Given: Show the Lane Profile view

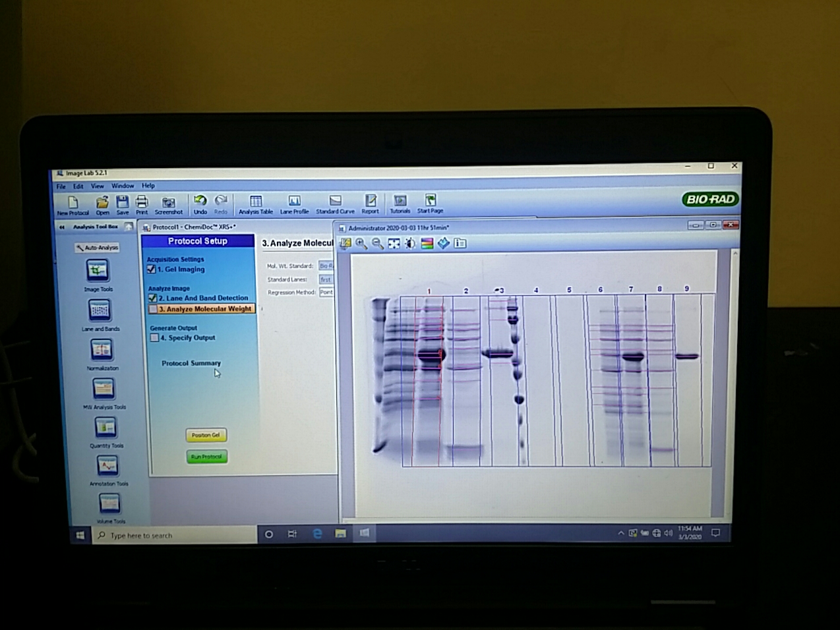Looking at the screenshot, I should (294, 200).
